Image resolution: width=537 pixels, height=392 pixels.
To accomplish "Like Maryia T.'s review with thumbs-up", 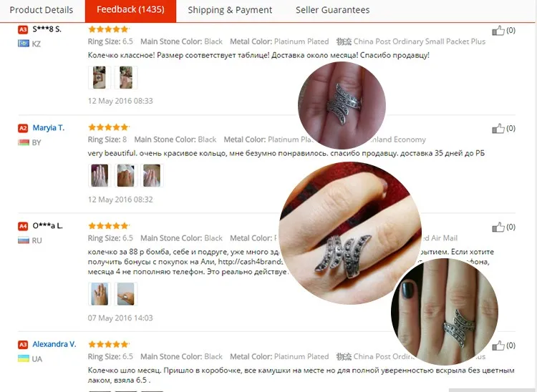I will point(498,129).
